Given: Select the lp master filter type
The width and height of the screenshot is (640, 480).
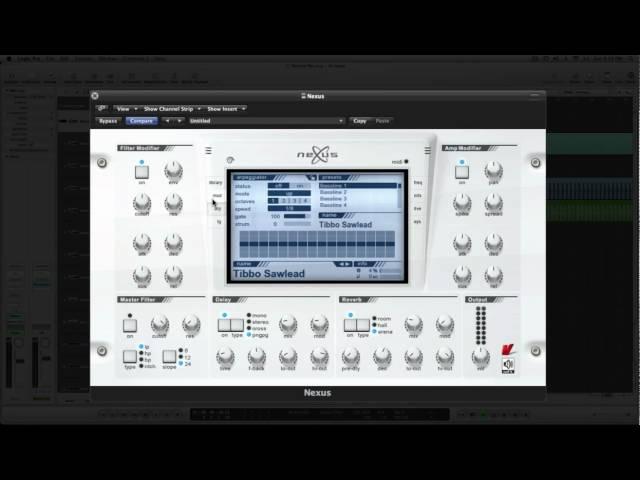Looking at the screenshot, I should [144, 347].
